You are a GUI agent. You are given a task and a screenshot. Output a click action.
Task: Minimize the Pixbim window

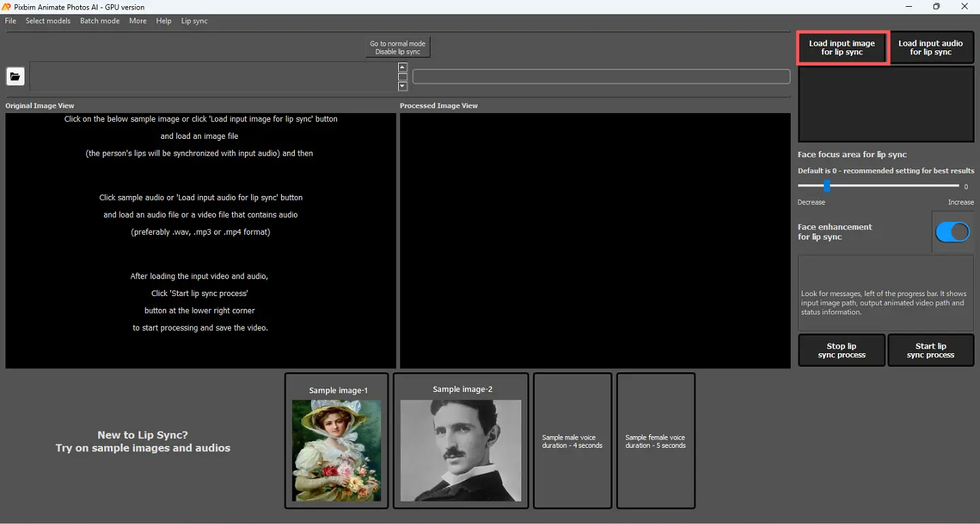point(909,7)
